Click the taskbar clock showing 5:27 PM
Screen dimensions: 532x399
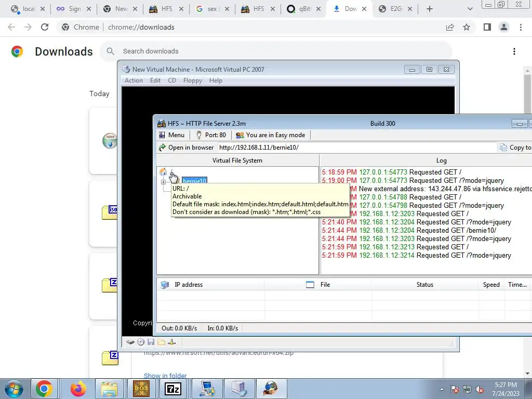[x=506, y=389]
